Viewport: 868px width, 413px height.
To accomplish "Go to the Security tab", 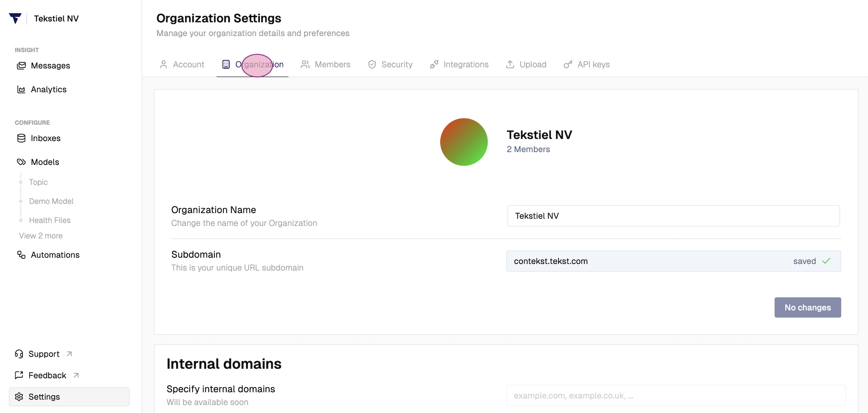I will point(390,64).
